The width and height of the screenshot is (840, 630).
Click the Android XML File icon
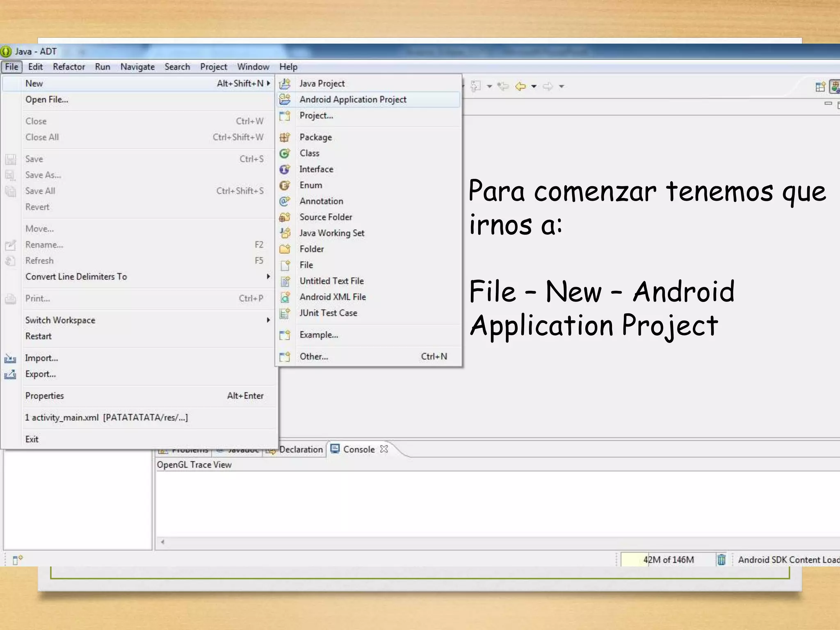pos(285,297)
